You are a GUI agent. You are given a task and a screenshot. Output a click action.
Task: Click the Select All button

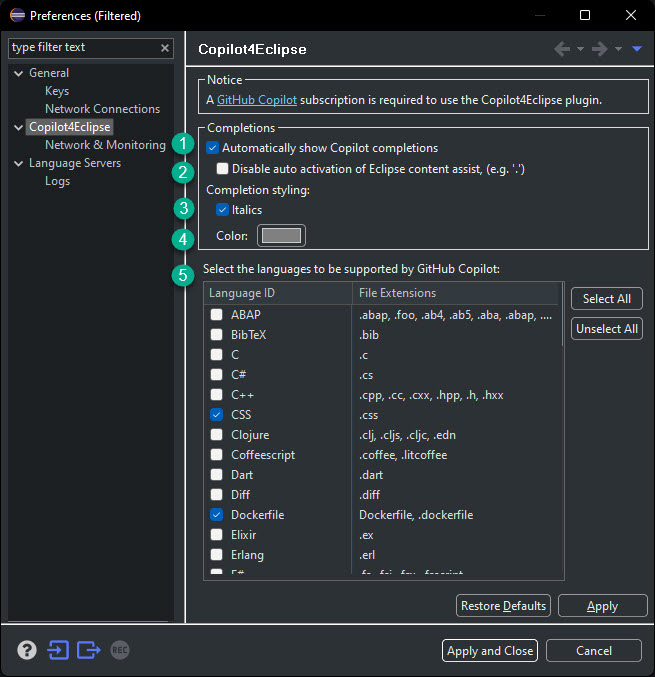[607, 299]
